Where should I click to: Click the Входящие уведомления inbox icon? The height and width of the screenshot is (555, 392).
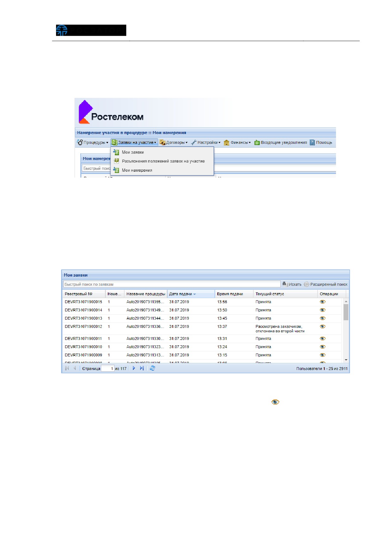[257, 143]
